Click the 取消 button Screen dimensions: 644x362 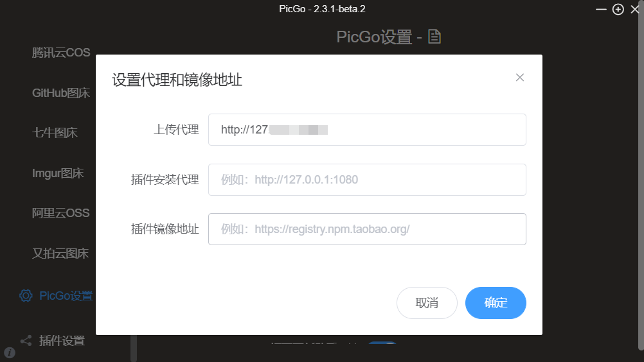coord(427,303)
